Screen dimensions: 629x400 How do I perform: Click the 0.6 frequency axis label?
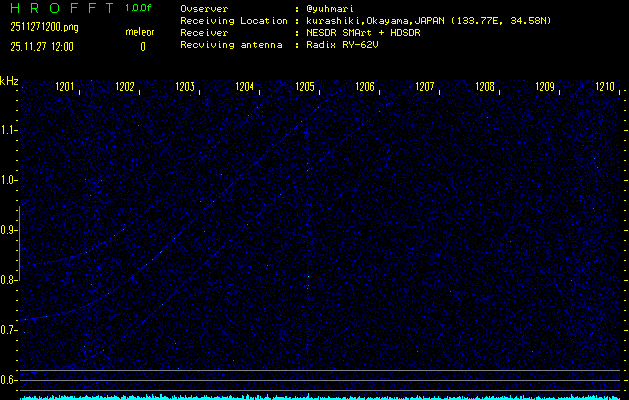tap(9, 380)
